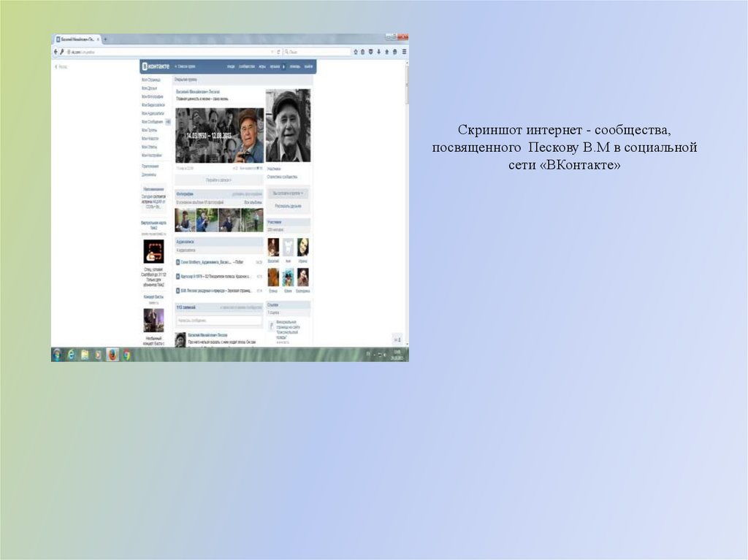
Task: Click the Firefox back arrow button
Action: click(x=56, y=52)
